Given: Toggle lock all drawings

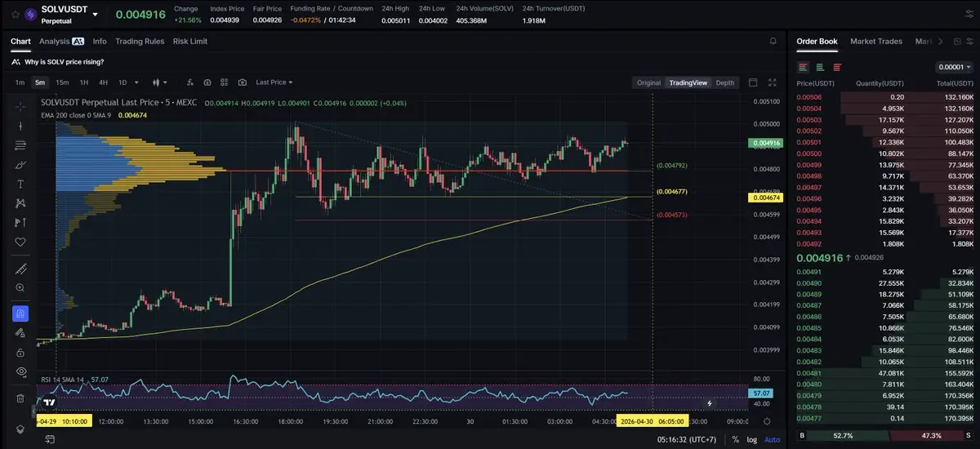Looking at the screenshot, I should (20, 352).
